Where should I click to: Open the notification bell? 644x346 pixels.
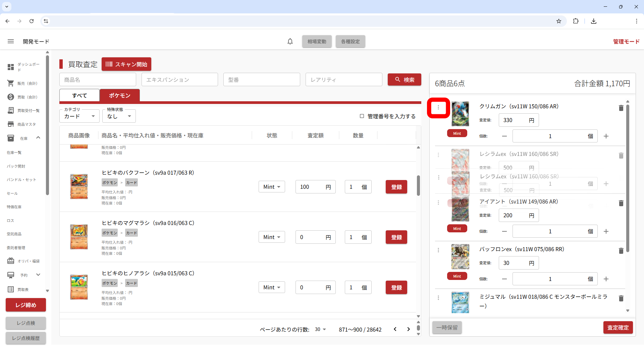click(x=290, y=42)
